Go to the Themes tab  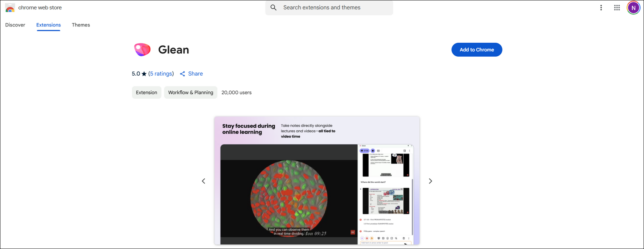point(81,25)
